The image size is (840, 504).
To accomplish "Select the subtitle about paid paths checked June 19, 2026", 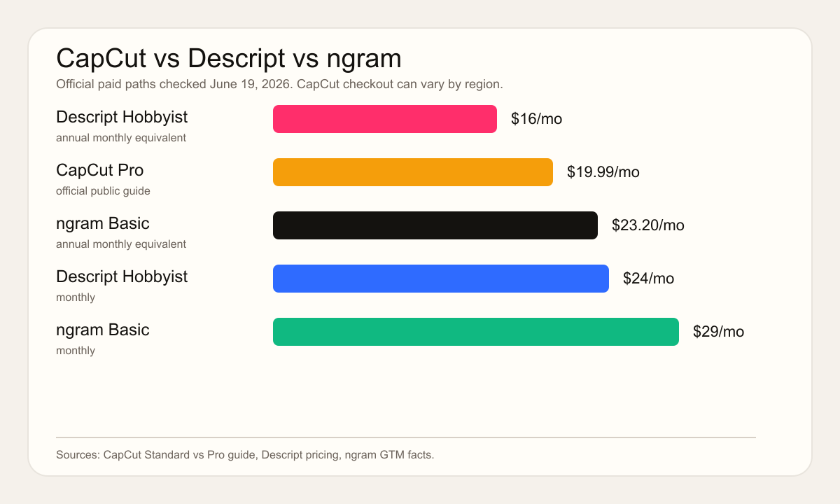I will click(279, 84).
